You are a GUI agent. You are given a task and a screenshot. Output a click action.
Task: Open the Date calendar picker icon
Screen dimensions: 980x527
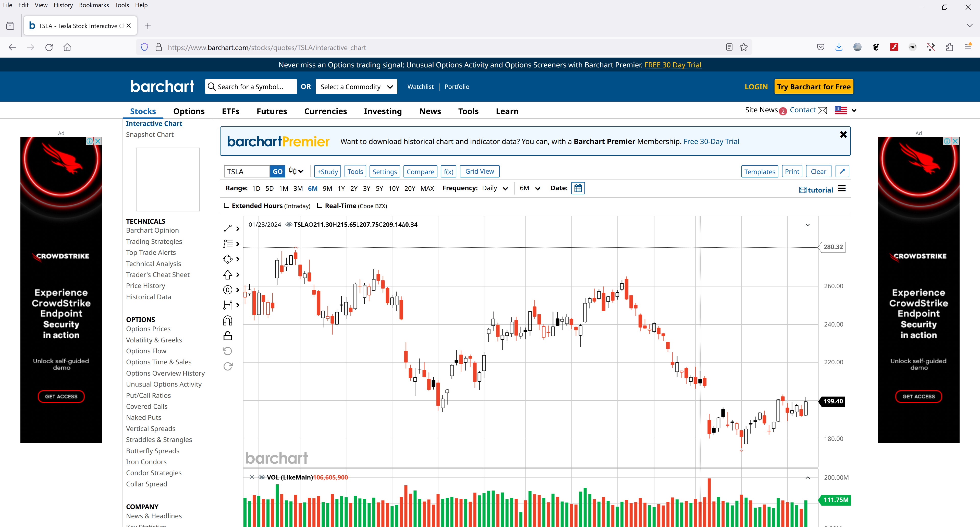point(578,188)
